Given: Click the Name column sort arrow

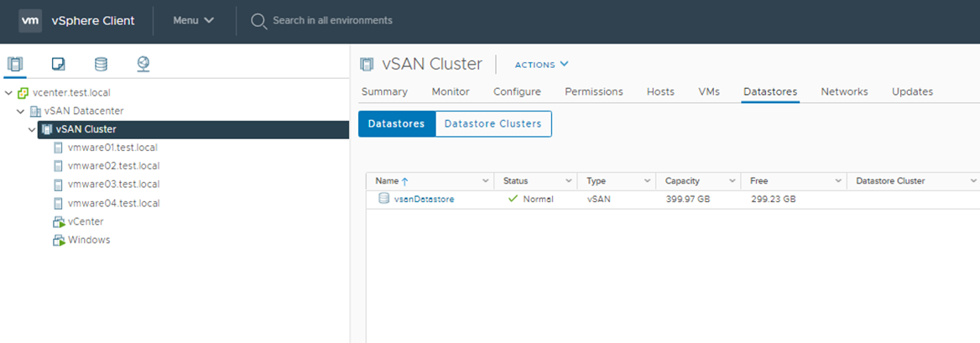Looking at the screenshot, I should [x=404, y=181].
